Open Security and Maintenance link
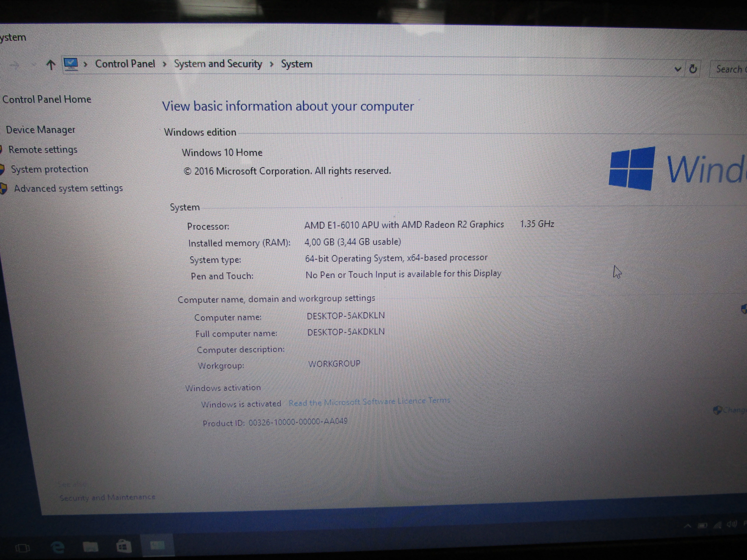 click(x=107, y=497)
